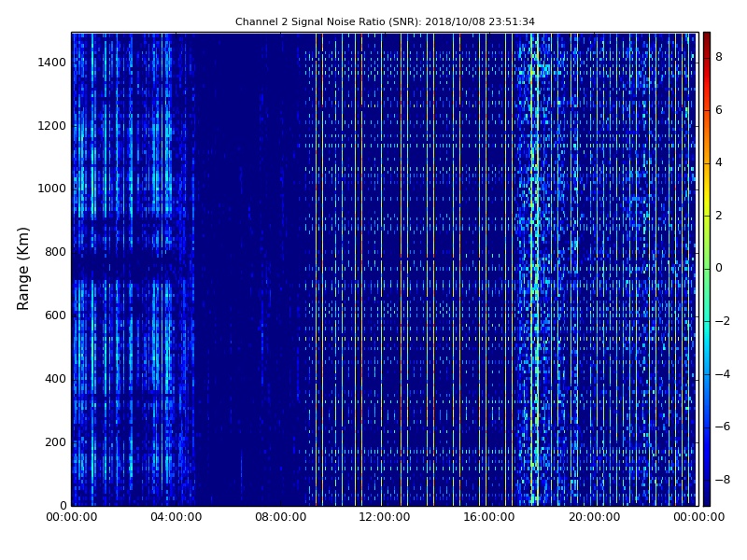This screenshot has width=747, height=560.
Task: Click the colorbar tick label −8
Action: (x=722, y=480)
